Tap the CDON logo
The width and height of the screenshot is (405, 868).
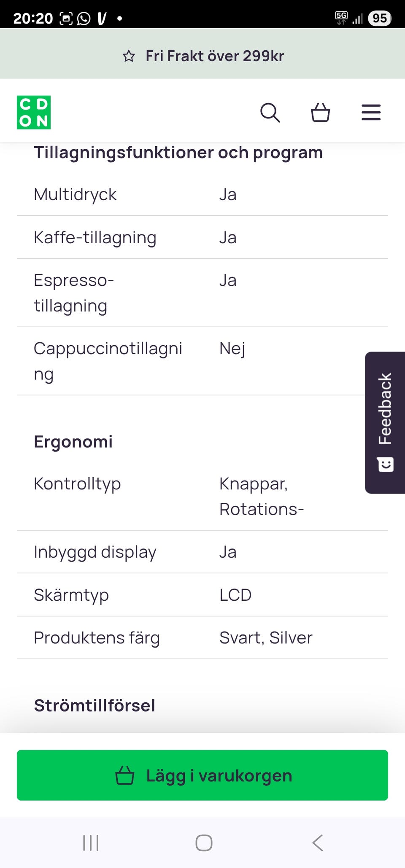pyautogui.click(x=34, y=113)
